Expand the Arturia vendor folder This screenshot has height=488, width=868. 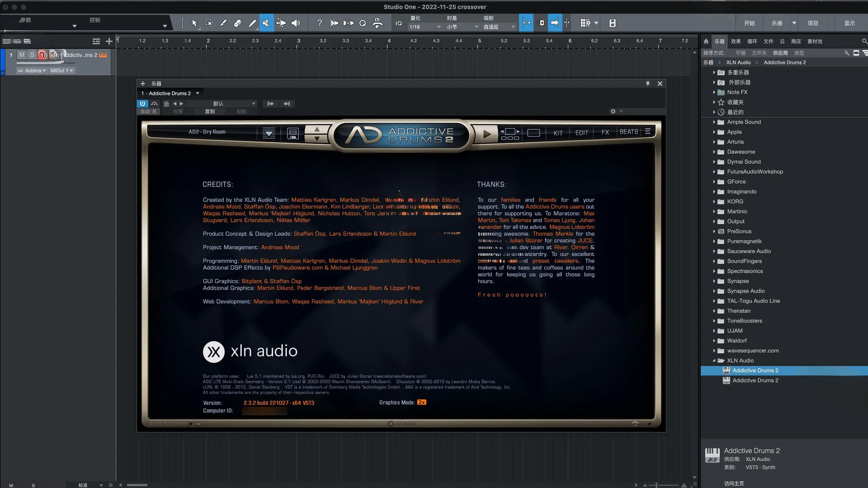click(714, 142)
